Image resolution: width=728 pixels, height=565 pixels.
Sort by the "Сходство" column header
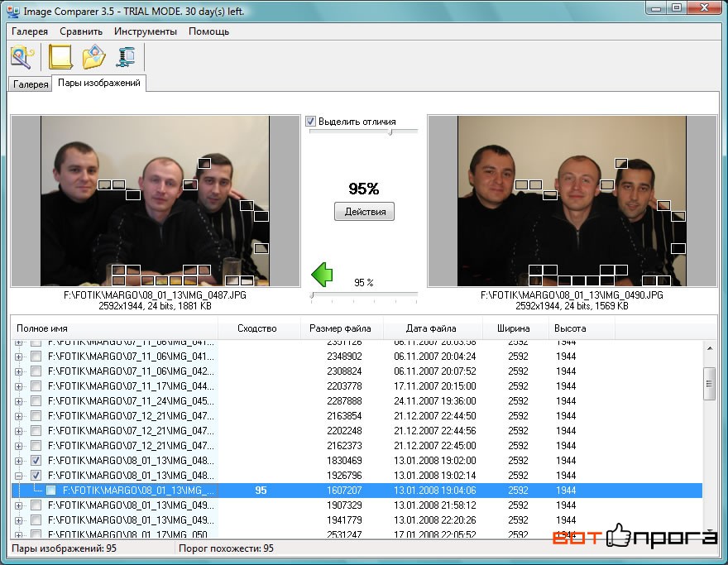click(x=259, y=328)
